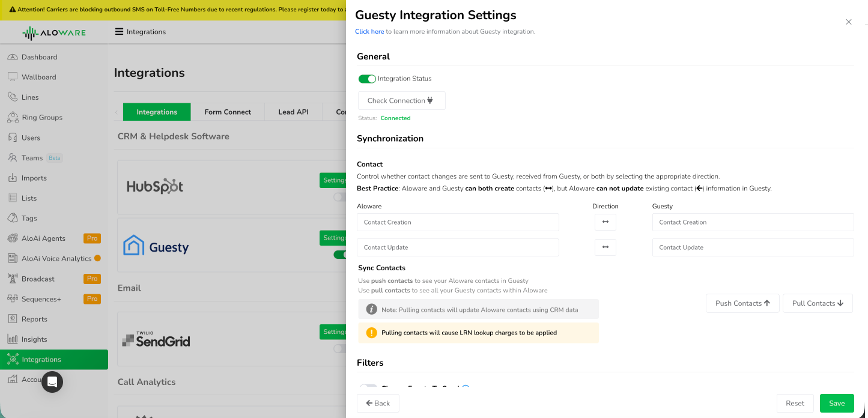Click the Wallboard monitor icon
Viewport: 868px width, 418px height.
click(12, 77)
